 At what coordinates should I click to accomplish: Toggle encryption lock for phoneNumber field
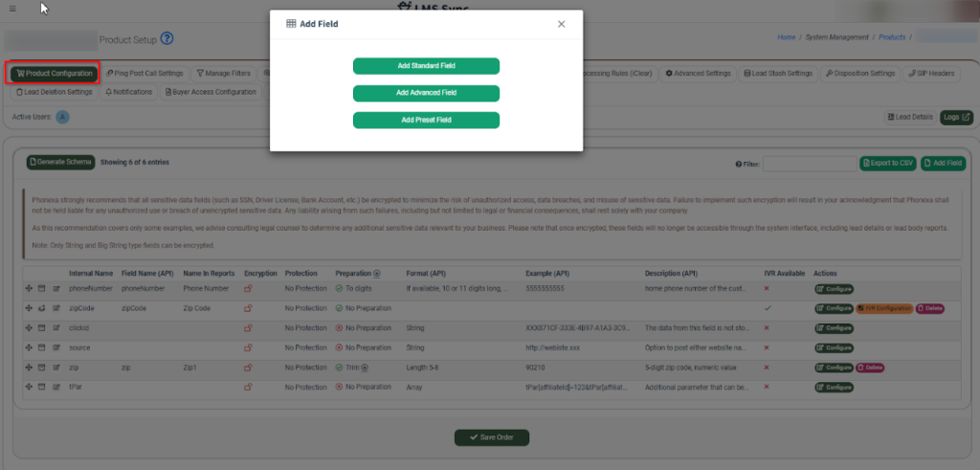pyautogui.click(x=249, y=288)
